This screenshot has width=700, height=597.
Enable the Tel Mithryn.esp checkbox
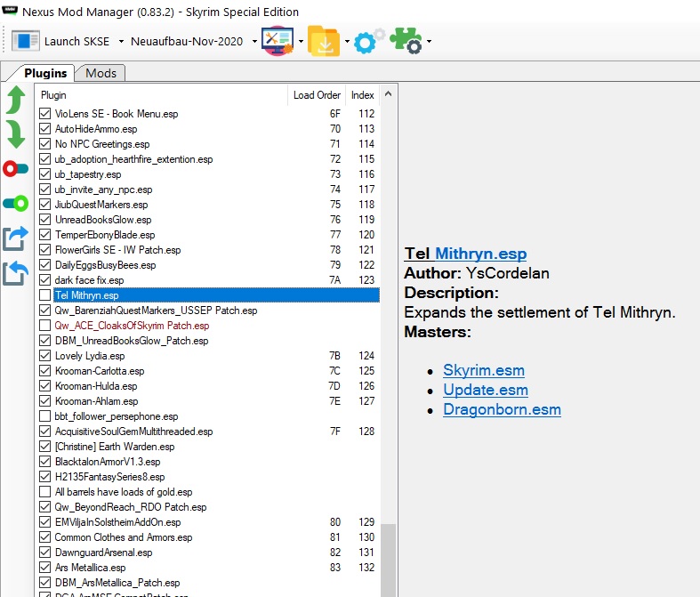(45, 295)
